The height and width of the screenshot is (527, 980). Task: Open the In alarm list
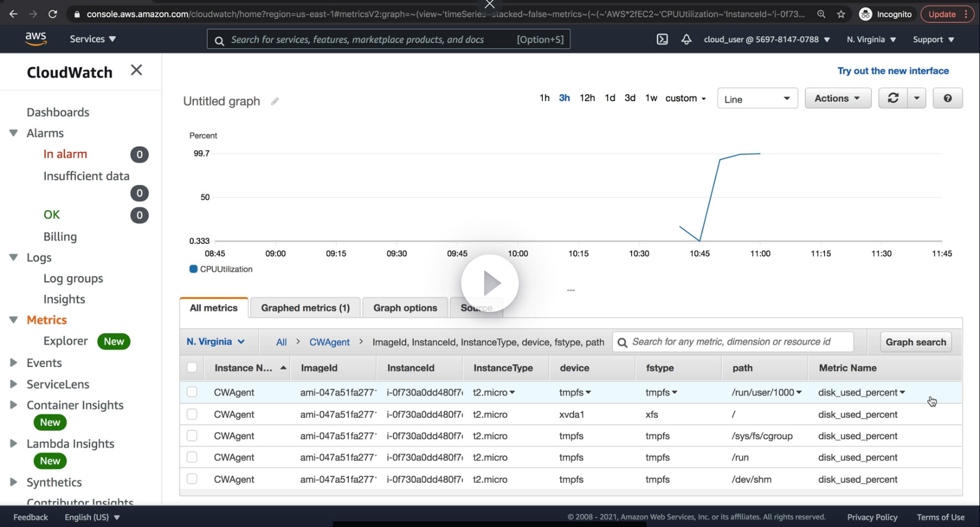click(x=65, y=154)
